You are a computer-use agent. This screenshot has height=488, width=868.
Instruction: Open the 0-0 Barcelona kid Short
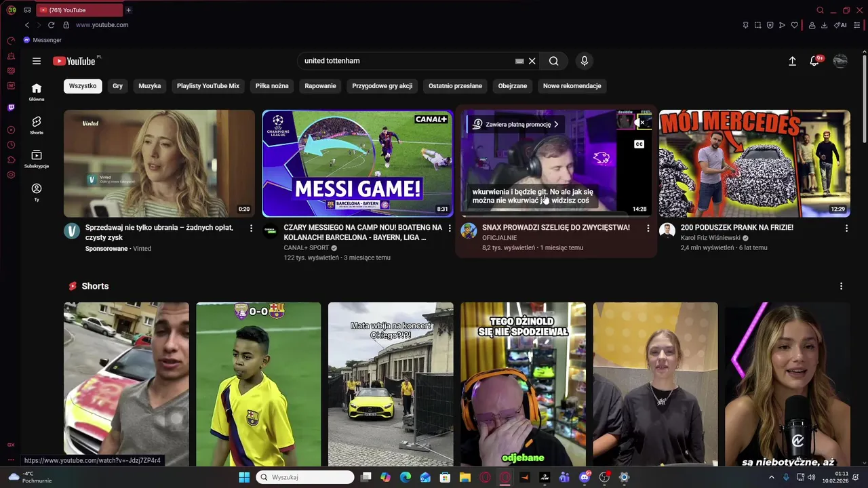258,384
